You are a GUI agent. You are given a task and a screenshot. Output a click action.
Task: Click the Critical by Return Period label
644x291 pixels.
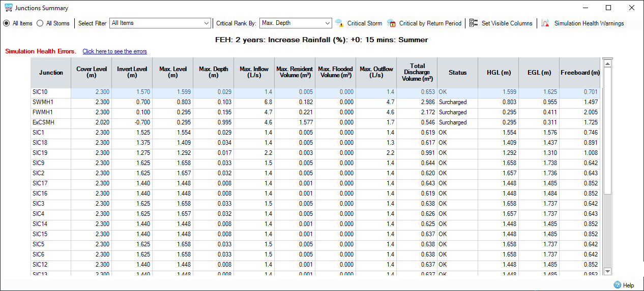[430, 23]
